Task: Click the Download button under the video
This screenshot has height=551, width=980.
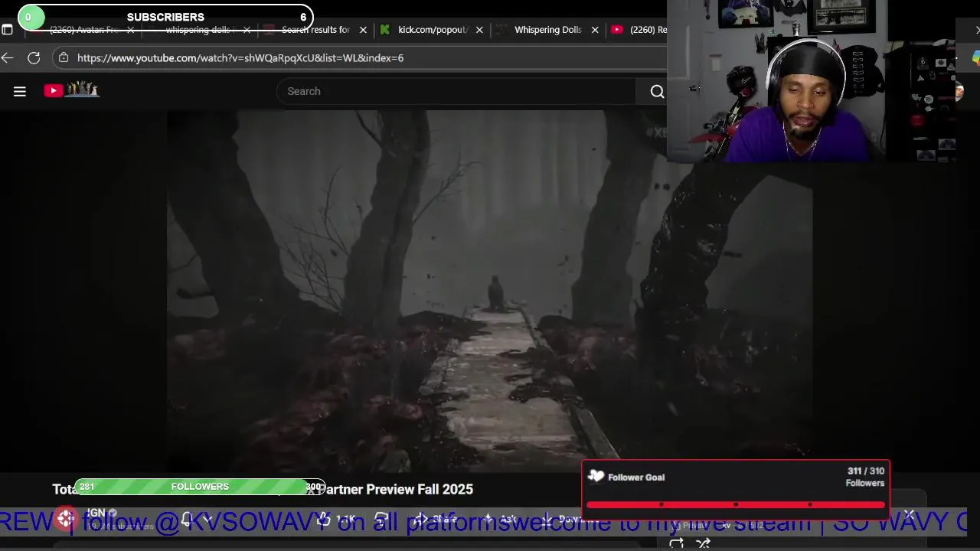Action: click(x=570, y=519)
